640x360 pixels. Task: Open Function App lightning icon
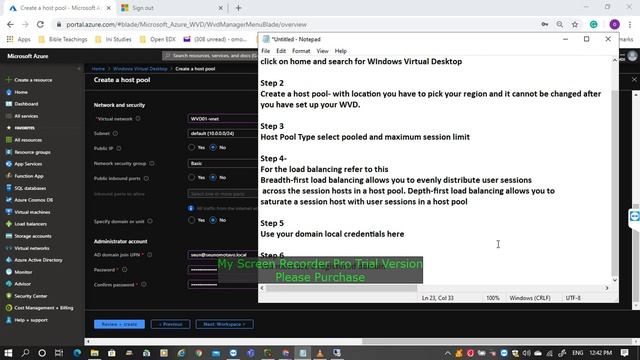click(x=9, y=176)
